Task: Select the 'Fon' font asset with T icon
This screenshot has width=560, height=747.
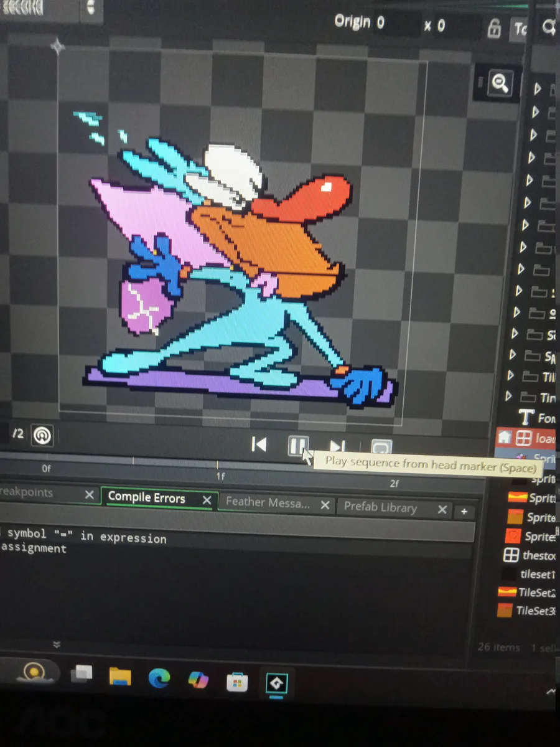Action: [x=537, y=418]
